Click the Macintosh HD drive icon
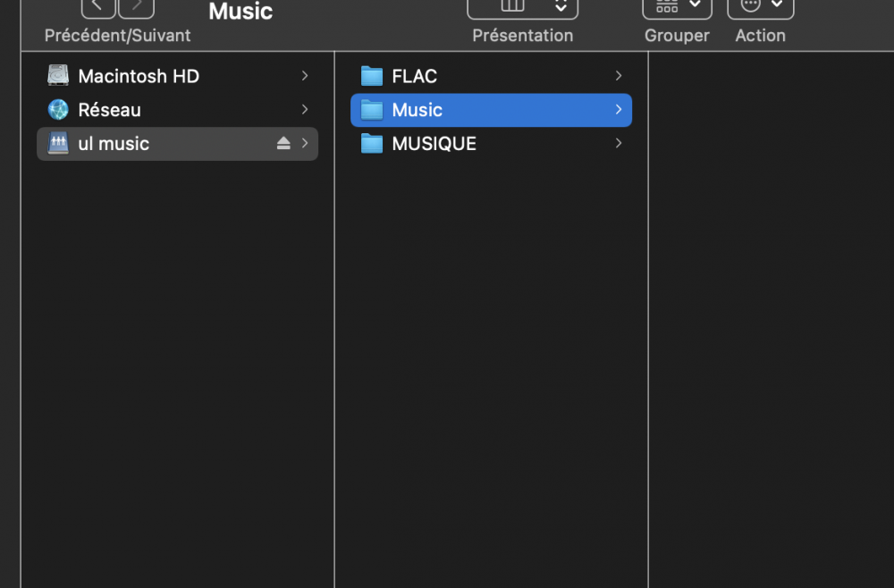 click(58, 75)
